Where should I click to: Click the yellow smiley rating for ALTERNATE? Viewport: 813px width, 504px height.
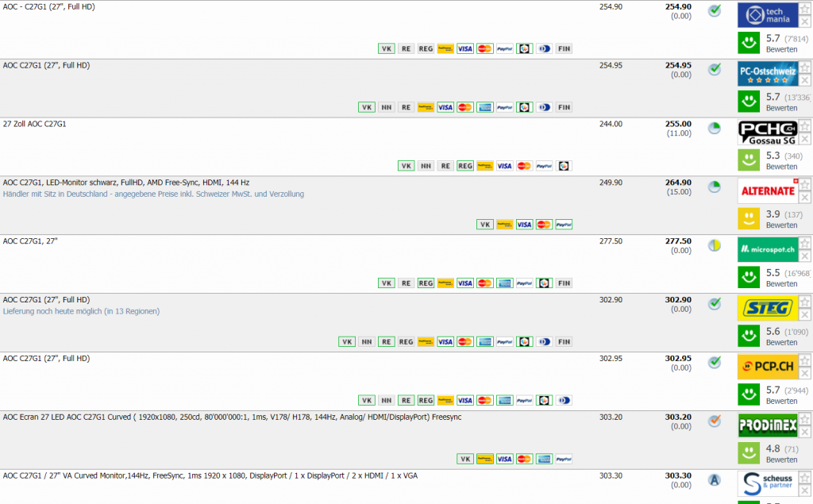(749, 219)
